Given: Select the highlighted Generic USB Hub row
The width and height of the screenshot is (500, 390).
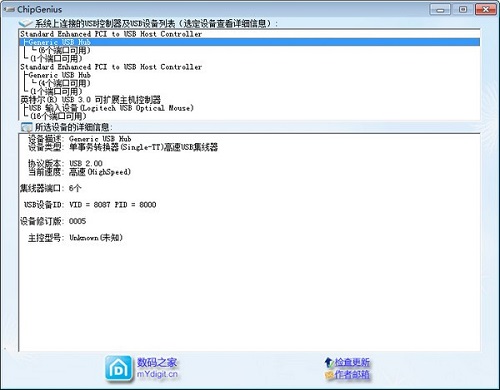Looking at the screenshot, I should (x=249, y=42).
